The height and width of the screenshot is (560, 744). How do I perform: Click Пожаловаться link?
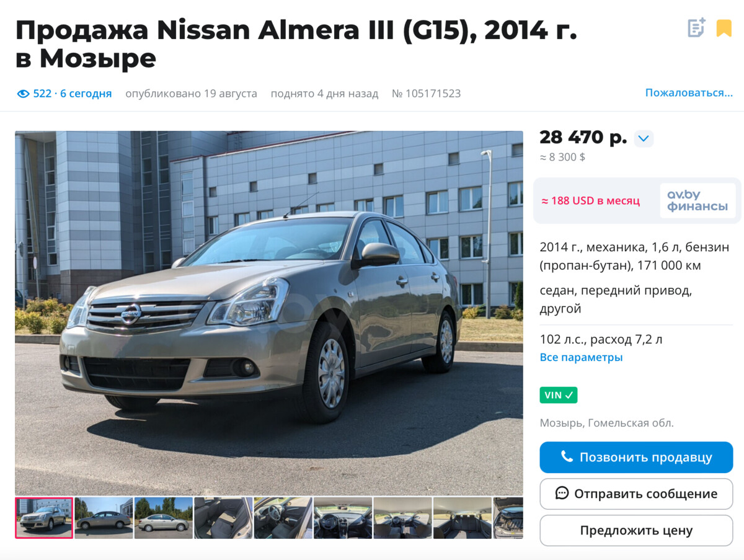point(689,93)
